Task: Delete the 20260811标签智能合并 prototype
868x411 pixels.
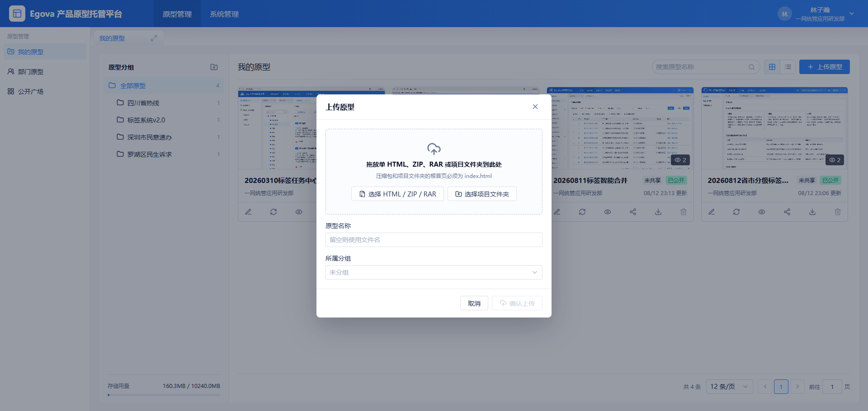Action: (x=684, y=212)
